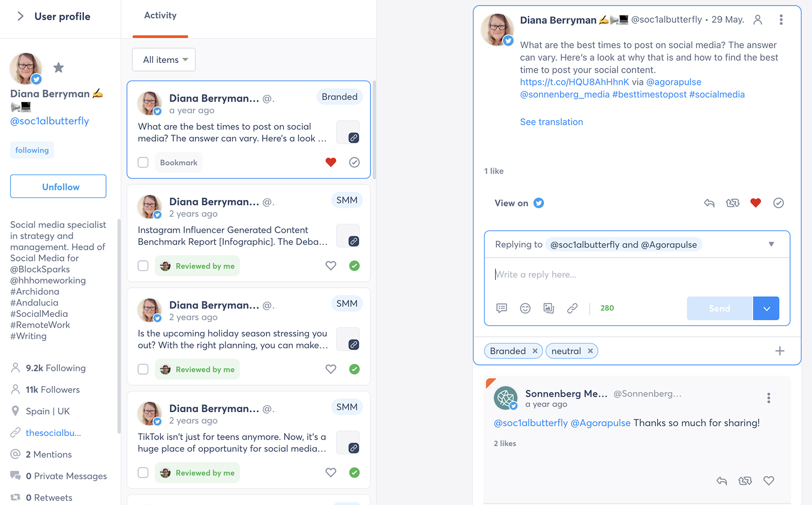The image size is (812, 505).
Task: Toggle reviewed check on Instagram Influencer item
Action: click(355, 266)
